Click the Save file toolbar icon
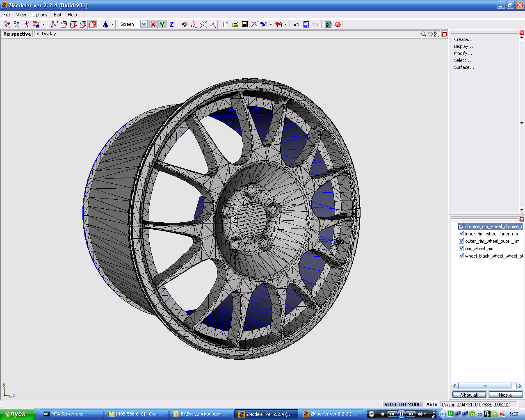 (x=245, y=25)
